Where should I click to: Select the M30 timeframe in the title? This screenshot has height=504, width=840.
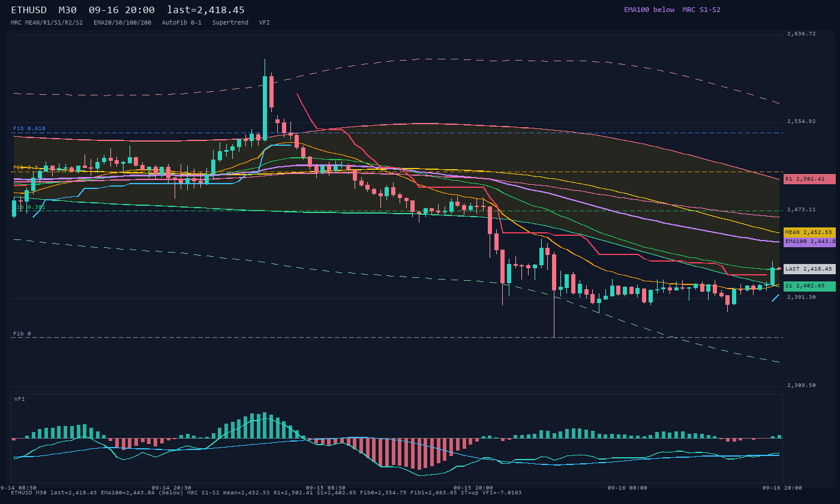[68, 10]
